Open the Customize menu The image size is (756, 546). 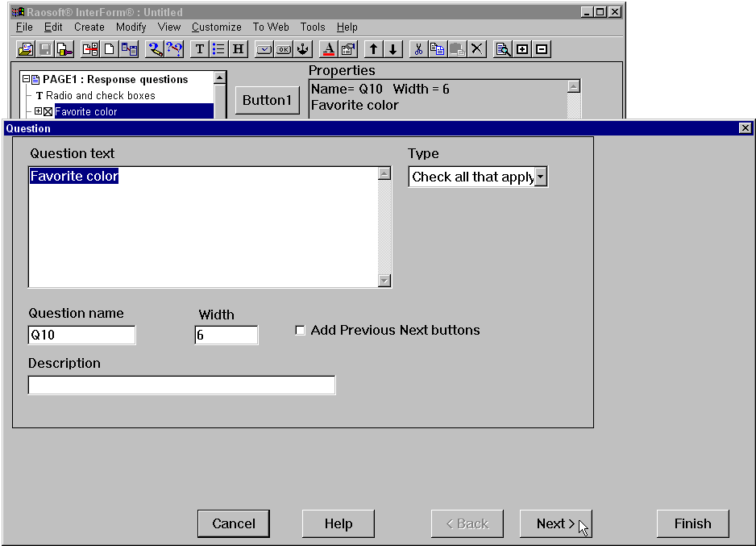216,27
